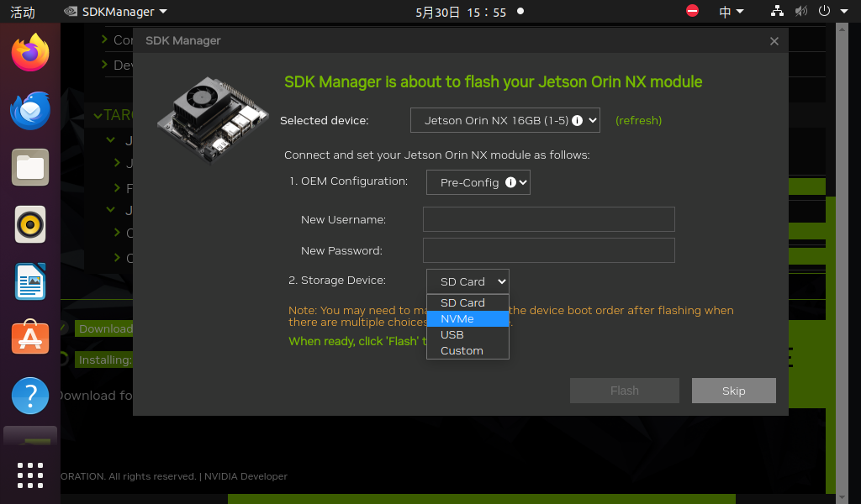Image resolution: width=861 pixels, height=504 pixels.
Task: Pick USB from the storage list
Action: point(467,334)
